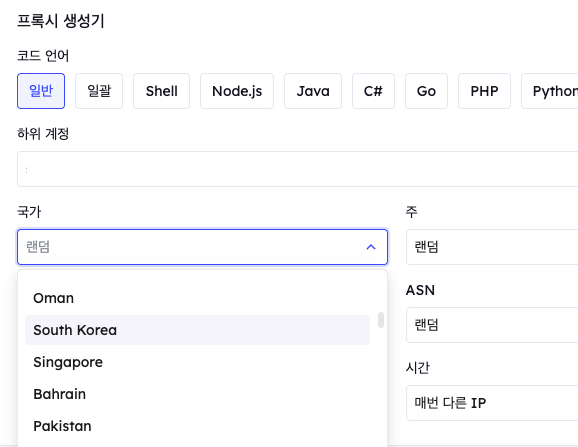Switch code language to Node.js

[x=237, y=91]
